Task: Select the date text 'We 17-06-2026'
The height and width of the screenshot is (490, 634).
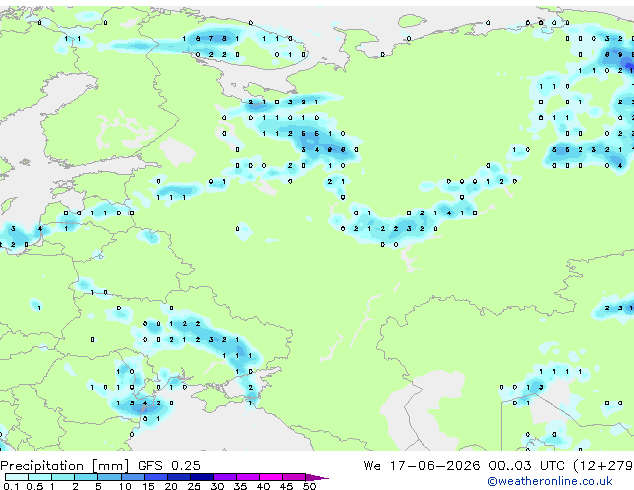Action: [x=422, y=466]
